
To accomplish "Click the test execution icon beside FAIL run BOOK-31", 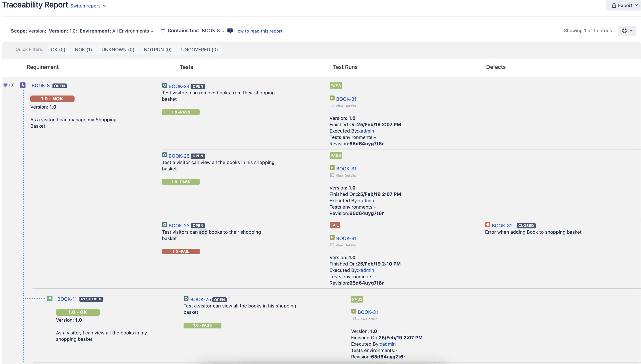I will [332, 238].
